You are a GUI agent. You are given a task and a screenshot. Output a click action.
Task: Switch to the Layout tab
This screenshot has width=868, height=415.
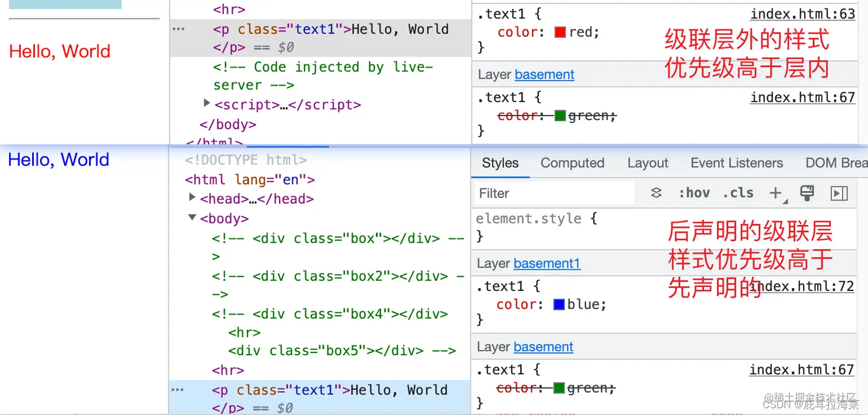tap(648, 163)
